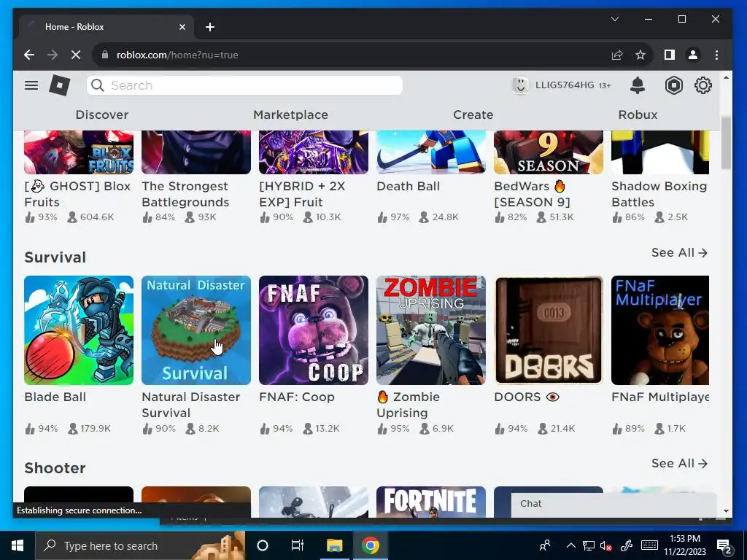The height and width of the screenshot is (560, 747).
Task: Open the touch keyboard tray icon
Action: [649, 545]
